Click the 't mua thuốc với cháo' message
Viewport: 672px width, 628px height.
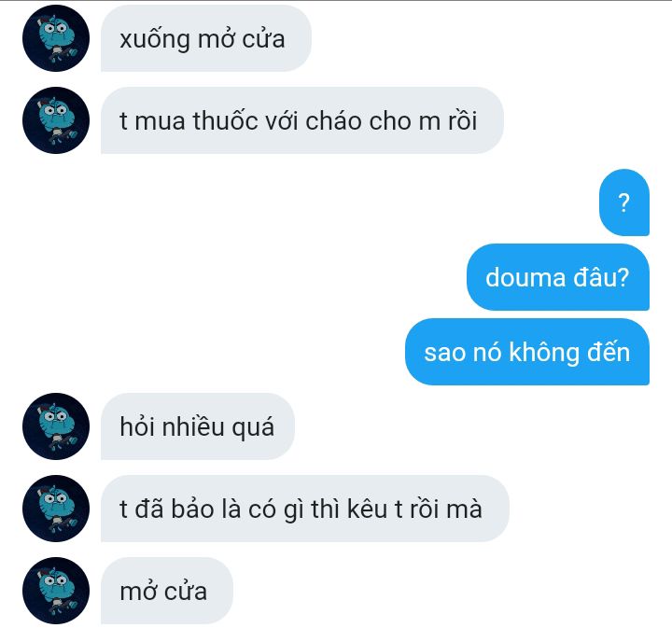coord(302,120)
